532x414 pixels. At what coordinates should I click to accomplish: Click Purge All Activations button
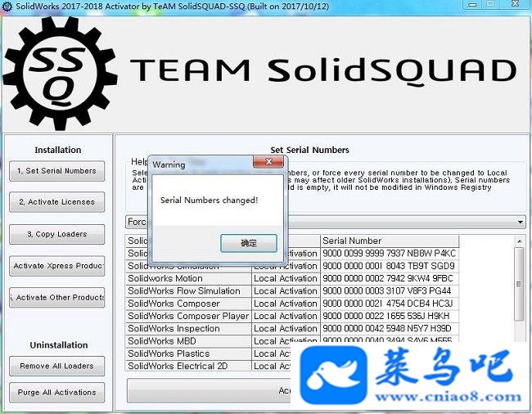point(56,392)
